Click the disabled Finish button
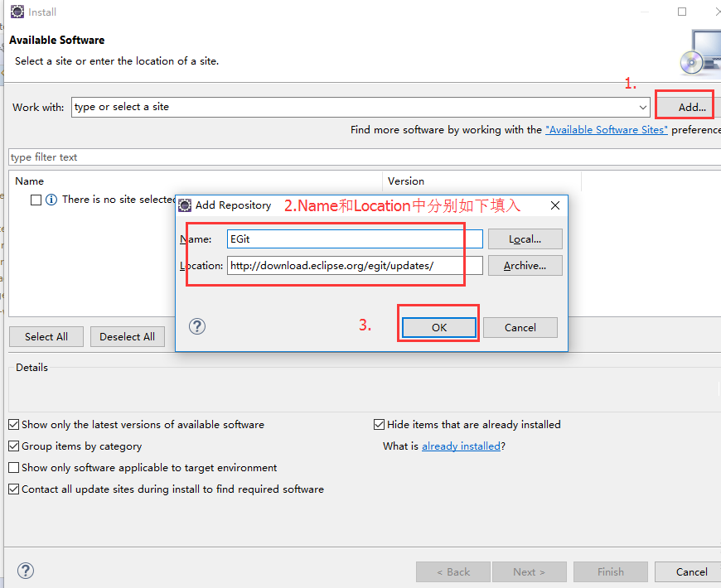The height and width of the screenshot is (588, 721). 611,572
